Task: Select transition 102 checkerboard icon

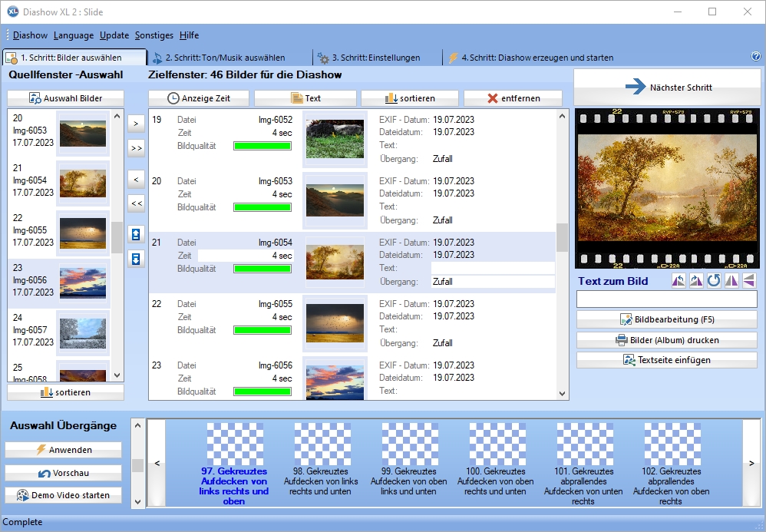Action: point(672,444)
